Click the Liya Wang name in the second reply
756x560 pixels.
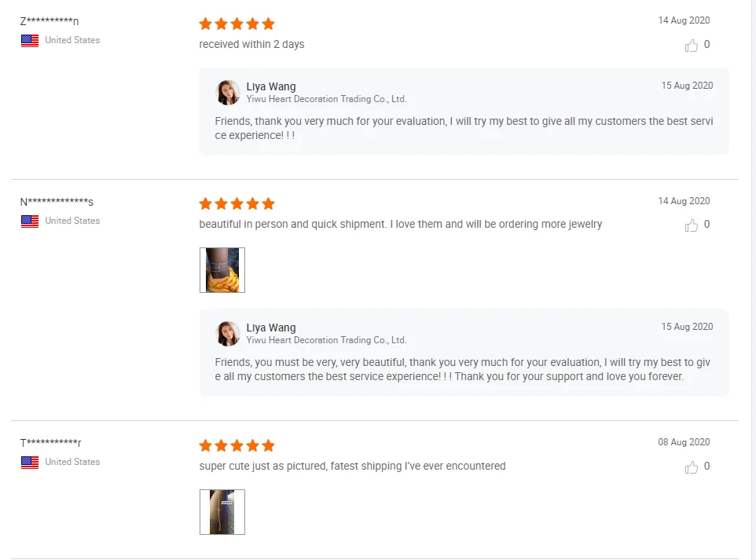(271, 328)
